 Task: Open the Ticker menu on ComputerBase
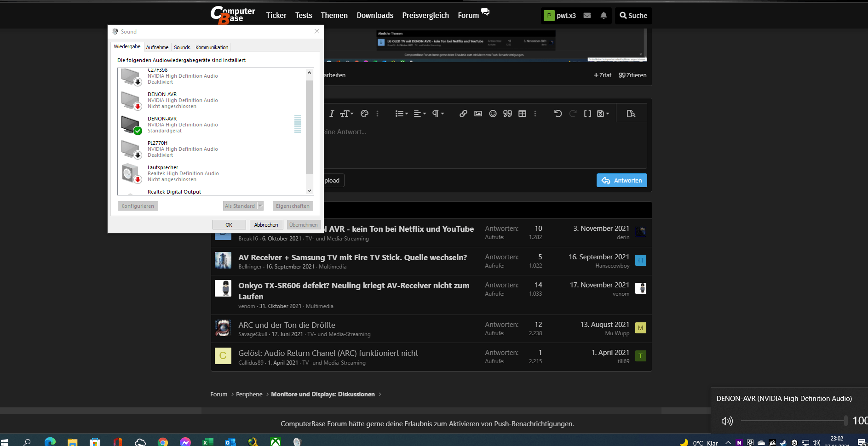pos(276,15)
